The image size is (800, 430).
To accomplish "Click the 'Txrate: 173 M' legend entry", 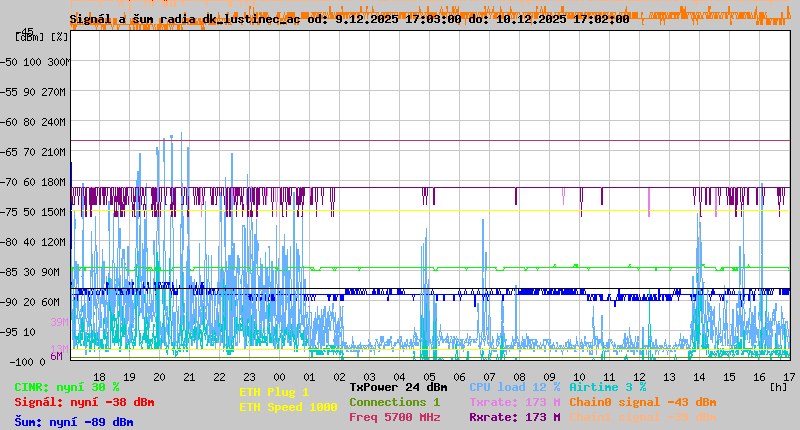I will (515, 402).
